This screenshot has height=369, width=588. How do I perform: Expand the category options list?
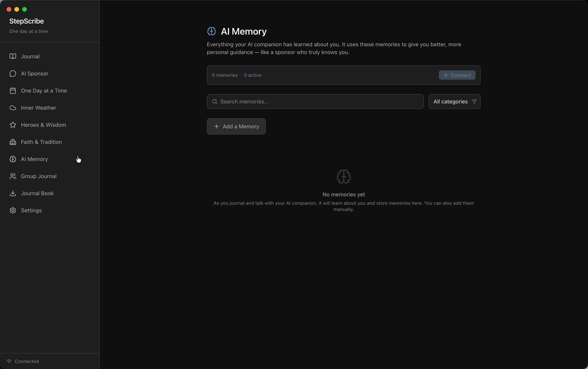[454, 101]
